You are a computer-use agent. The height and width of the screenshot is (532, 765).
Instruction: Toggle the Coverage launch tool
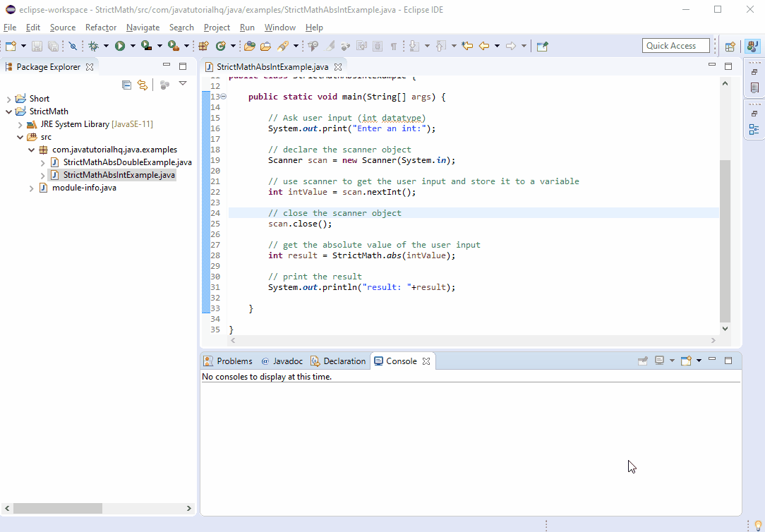tap(145, 44)
